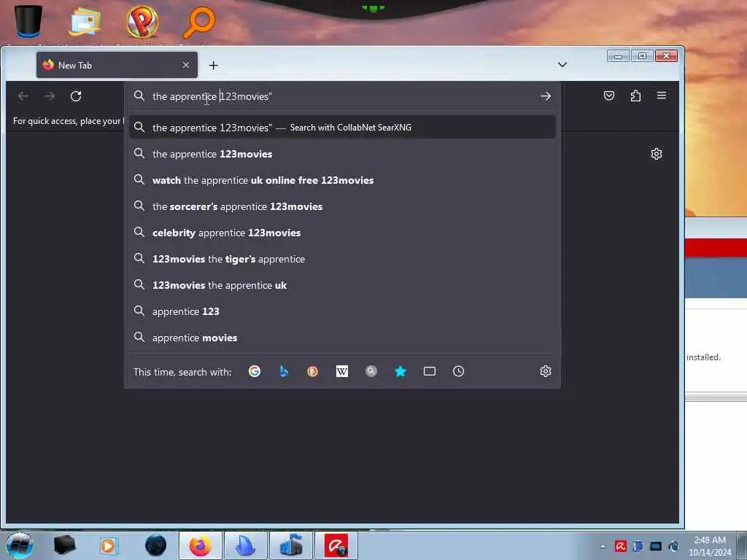This screenshot has width=747, height=560.
Task: Open the taskbar clock showing 2:48 AM
Action: [710, 546]
